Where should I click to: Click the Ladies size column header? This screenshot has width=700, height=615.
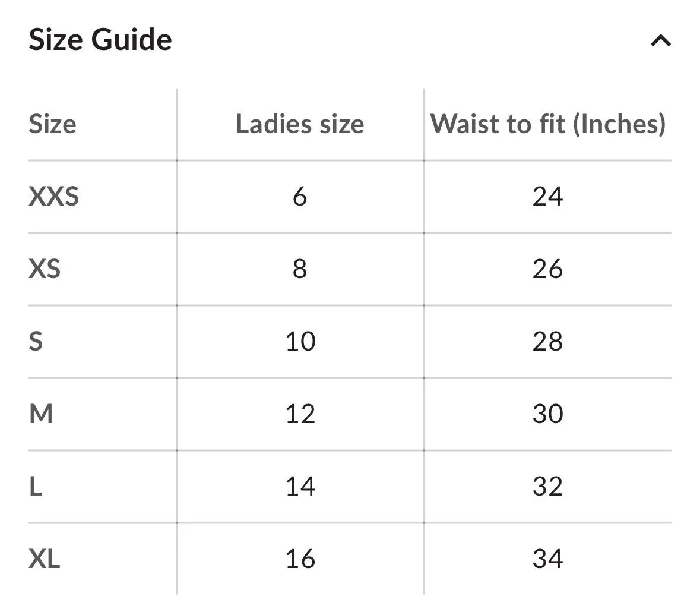click(x=300, y=124)
